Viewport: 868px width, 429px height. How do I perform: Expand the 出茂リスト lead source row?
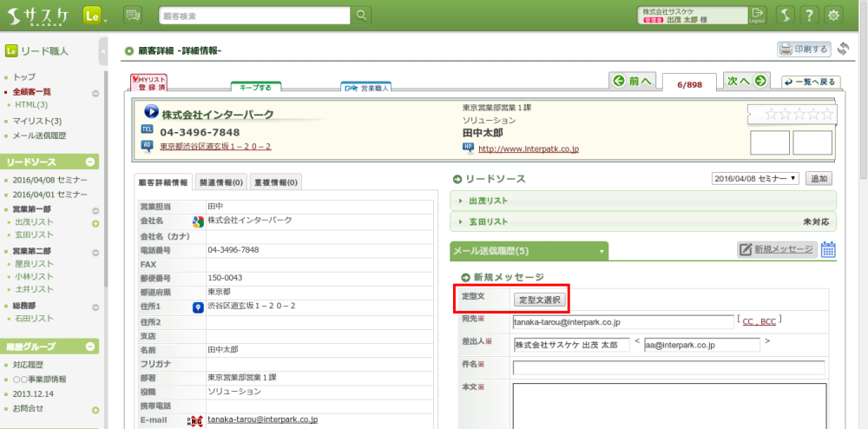point(487,200)
